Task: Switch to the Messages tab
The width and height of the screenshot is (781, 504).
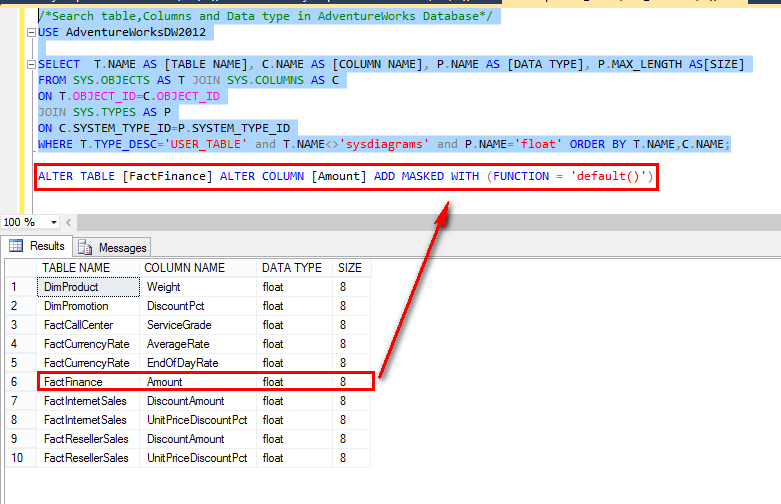Action: pyautogui.click(x=112, y=248)
